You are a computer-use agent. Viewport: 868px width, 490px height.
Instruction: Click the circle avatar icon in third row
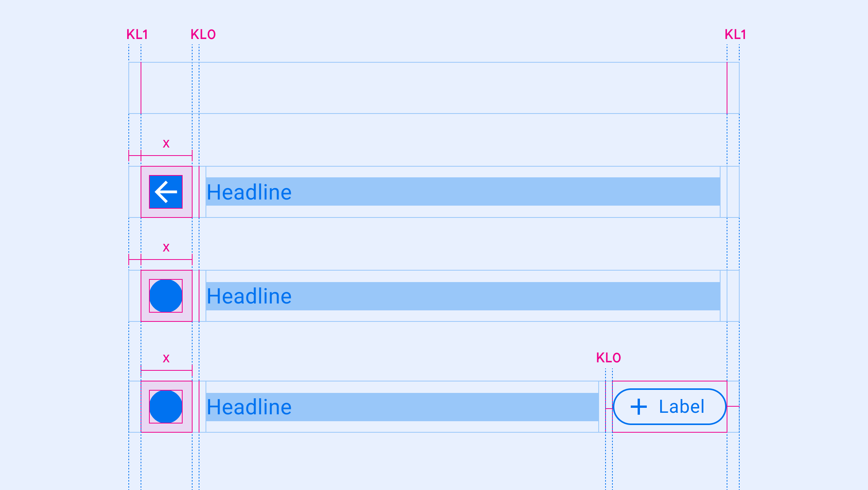click(165, 407)
